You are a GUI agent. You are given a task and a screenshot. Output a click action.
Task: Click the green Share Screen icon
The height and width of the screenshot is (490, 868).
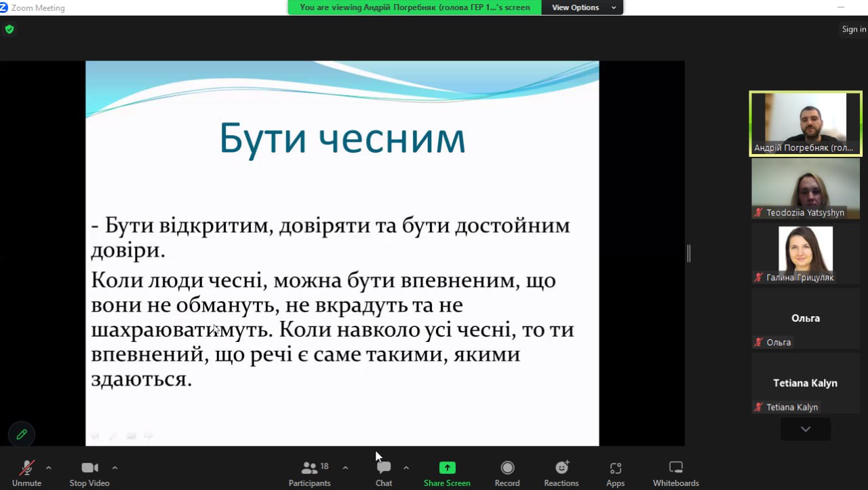click(447, 468)
